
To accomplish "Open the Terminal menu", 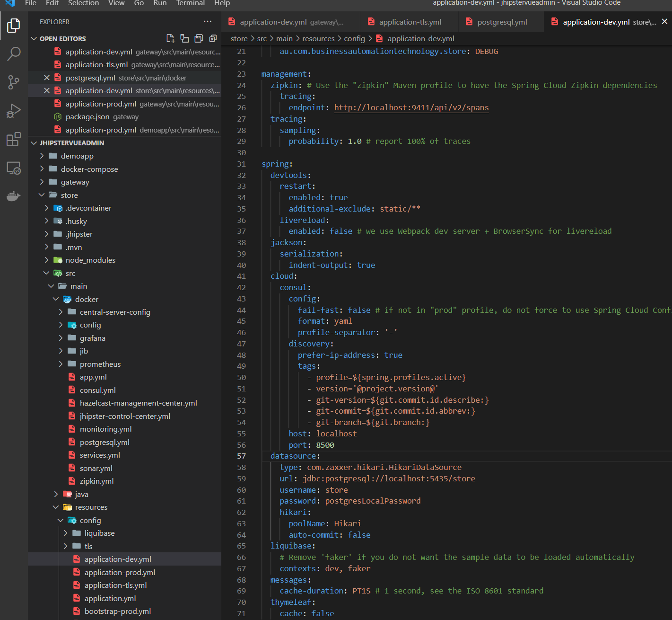I will (x=191, y=3).
